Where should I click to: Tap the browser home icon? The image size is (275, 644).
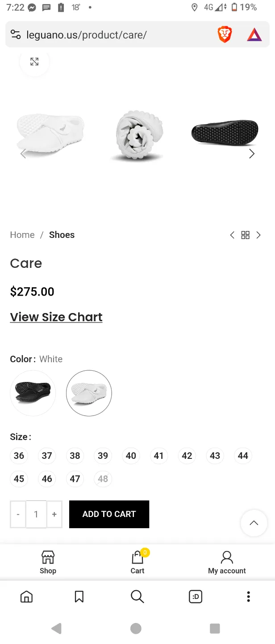27,596
